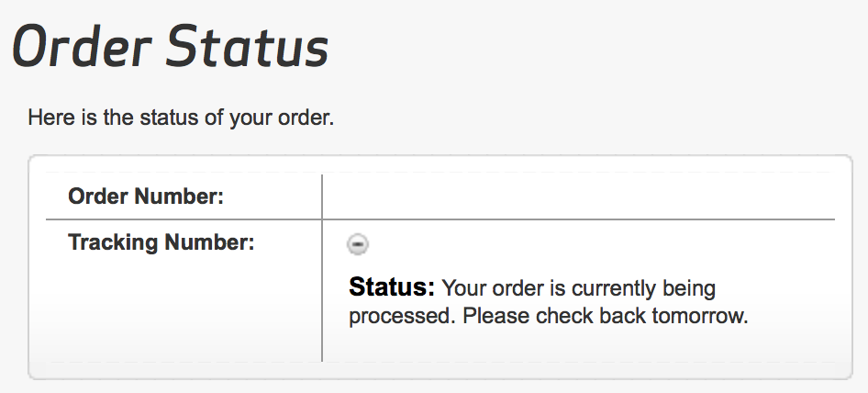Click the word 'check' in the status message

pos(557,317)
